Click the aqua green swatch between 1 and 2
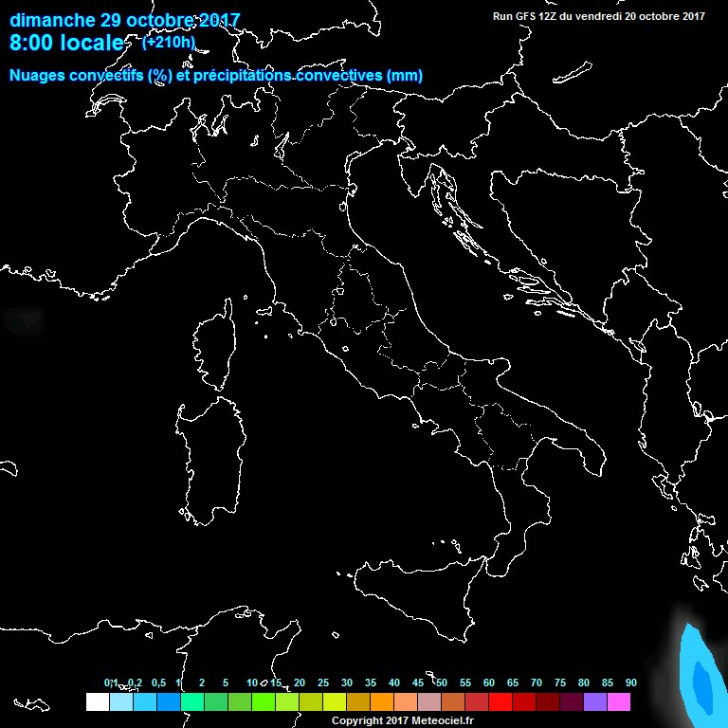The height and width of the screenshot is (728, 728). [x=192, y=701]
